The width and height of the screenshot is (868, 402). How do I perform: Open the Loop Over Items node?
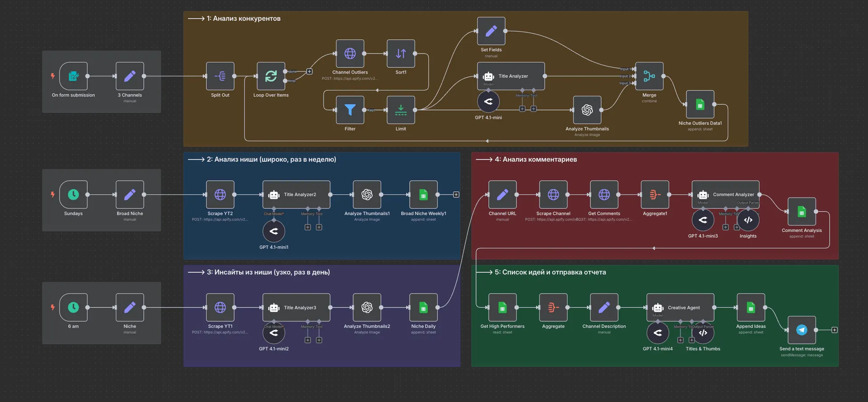coord(271,76)
